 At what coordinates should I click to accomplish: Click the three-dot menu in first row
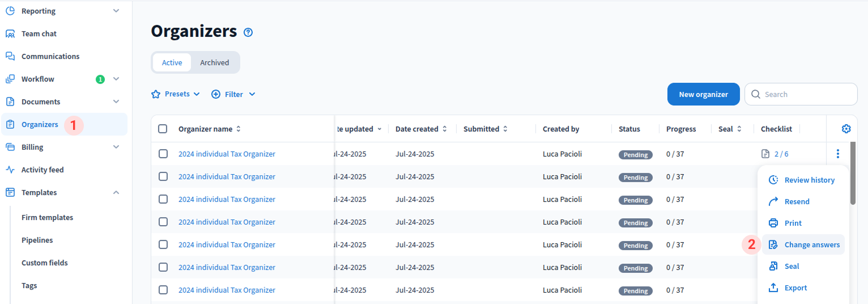pyautogui.click(x=837, y=154)
